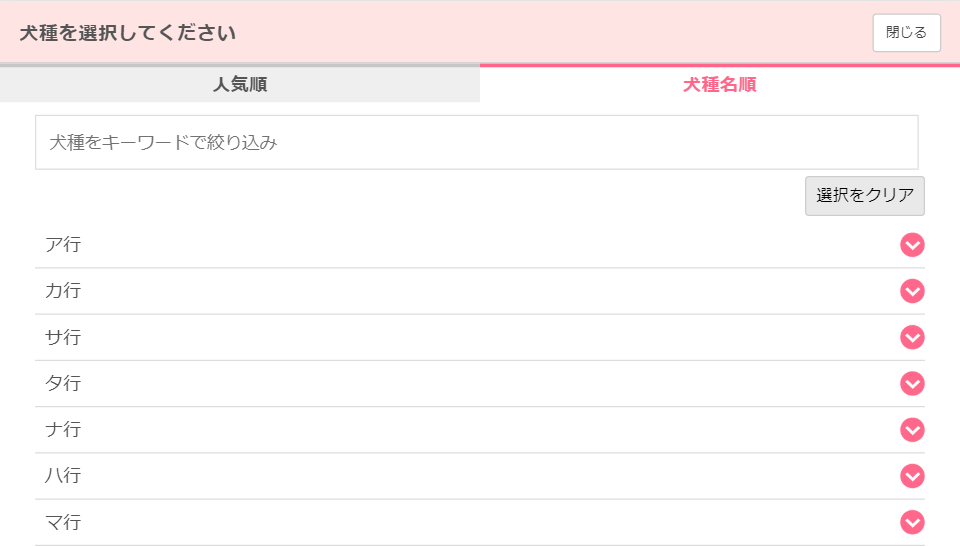
Task: Expand the タ行 chevron icon
Action: point(912,383)
